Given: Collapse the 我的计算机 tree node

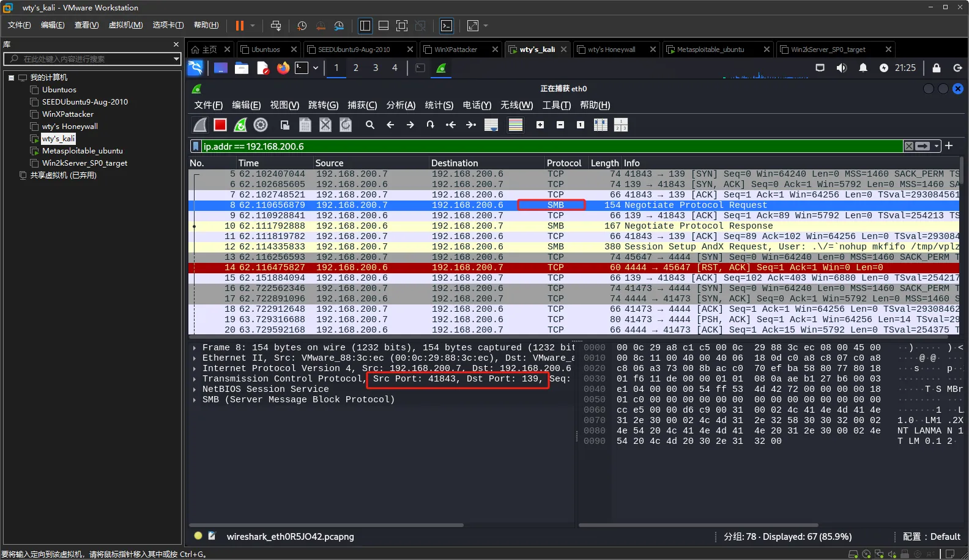Looking at the screenshot, I should tap(11, 78).
